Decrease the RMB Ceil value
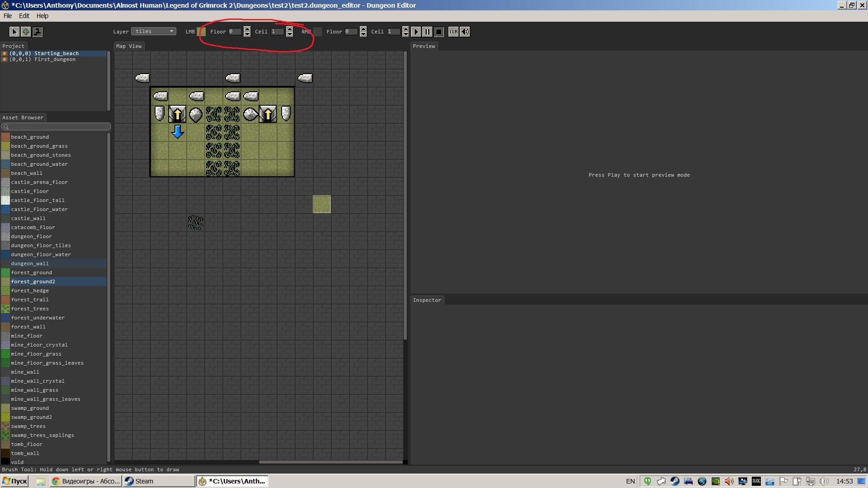 coord(406,34)
